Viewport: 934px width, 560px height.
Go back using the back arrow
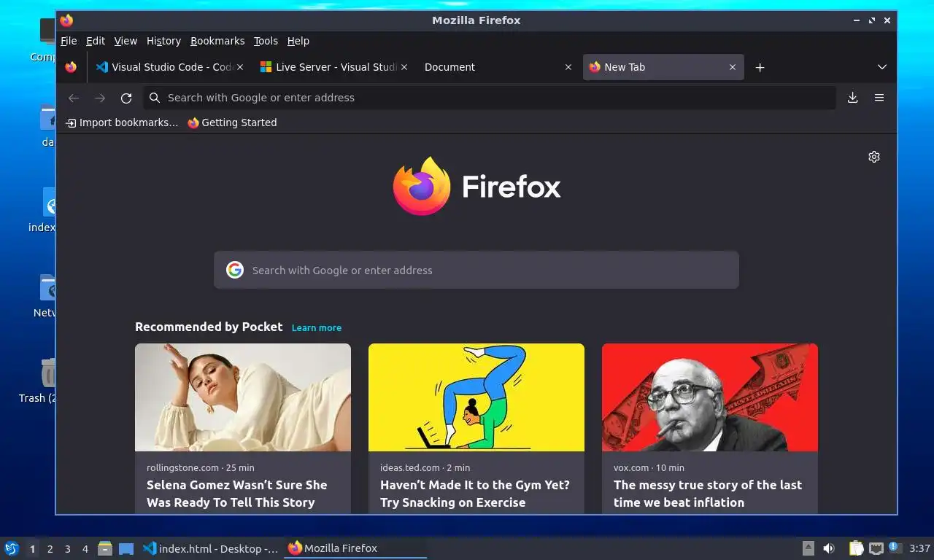pos(73,98)
